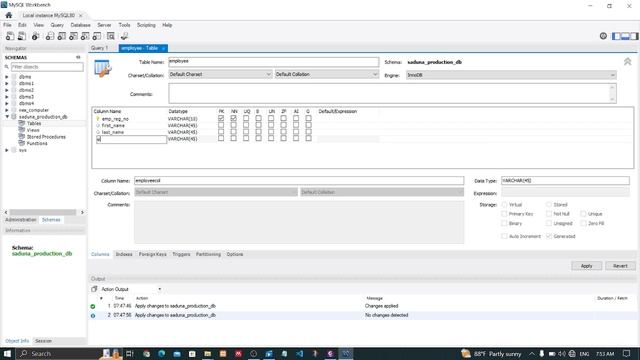Image resolution: width=640 pixels, height=360 pixels.
Task: Click the refresh schemas icon beside SCHEMAS
Action: (x=78, y=58)
